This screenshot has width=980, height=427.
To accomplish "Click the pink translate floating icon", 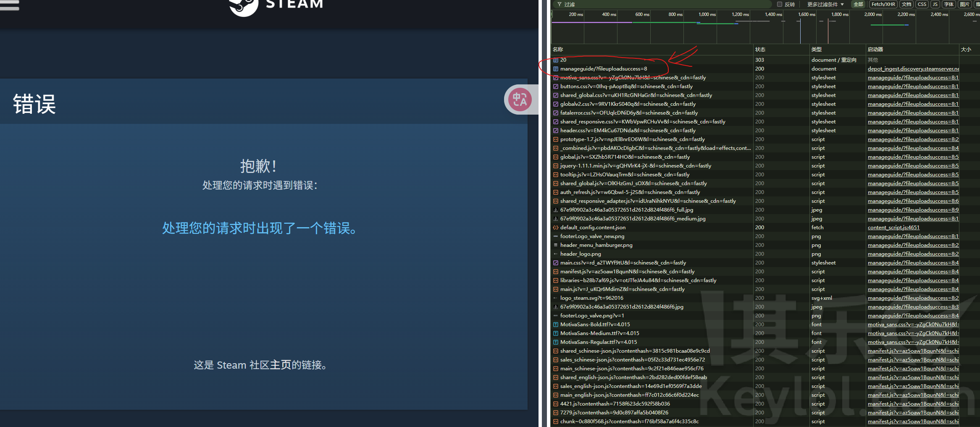I will click(520, 100).
